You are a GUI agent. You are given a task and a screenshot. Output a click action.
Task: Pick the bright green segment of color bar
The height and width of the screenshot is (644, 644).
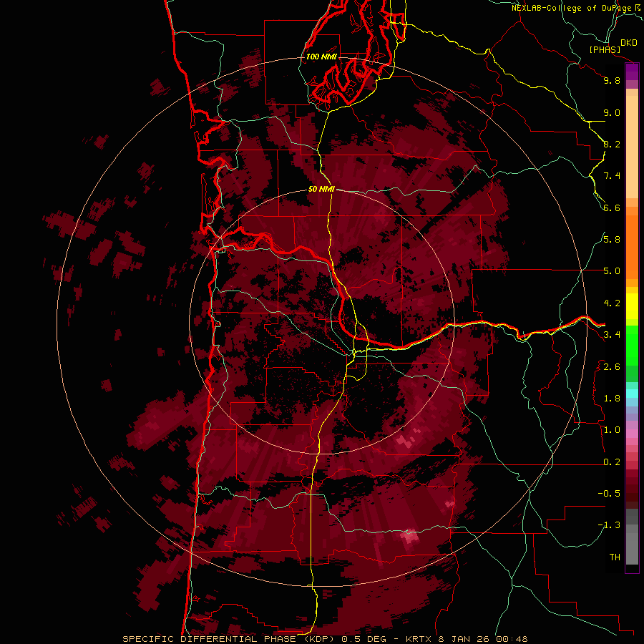click(x=632, y=345)
